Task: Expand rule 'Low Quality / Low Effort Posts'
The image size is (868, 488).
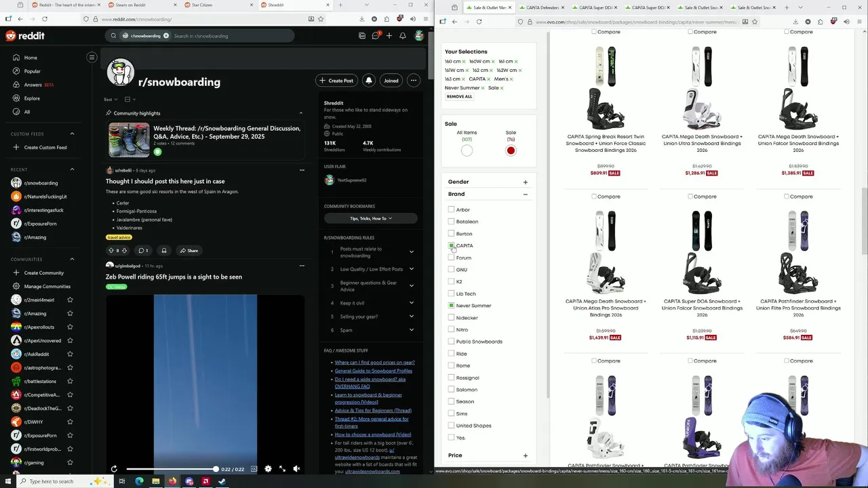Action: [x=411, y=269]
